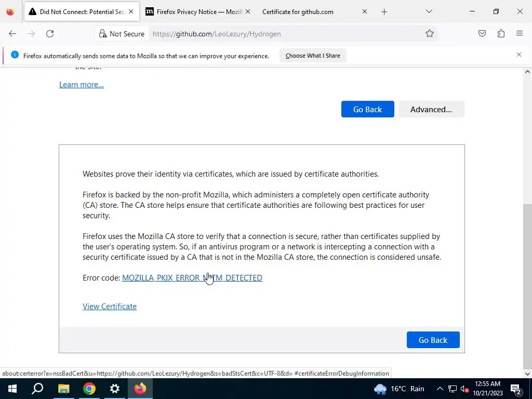
Task: Open Windows taskbar search
Action: (x=37, y=389)
